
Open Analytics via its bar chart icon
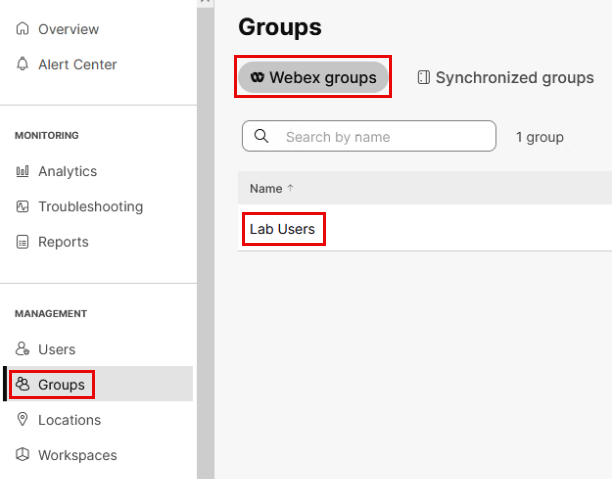(23, 172)
